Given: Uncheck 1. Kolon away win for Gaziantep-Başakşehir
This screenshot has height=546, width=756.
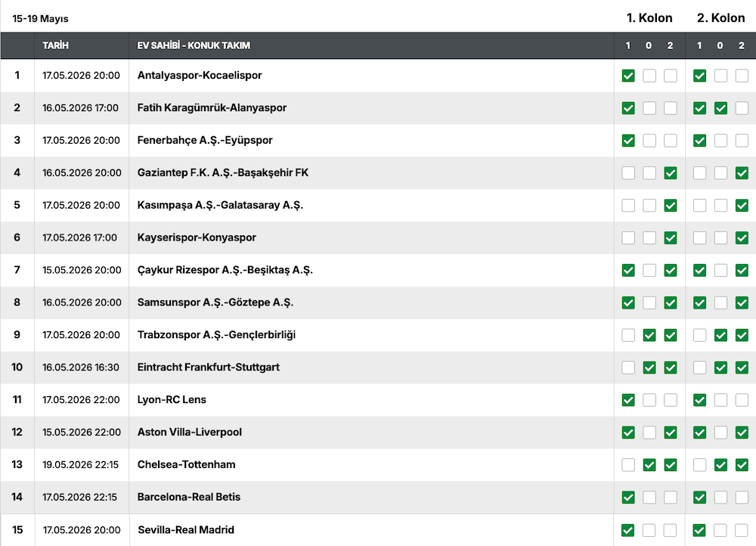Looking at the screenshot, I should [670, 172].
